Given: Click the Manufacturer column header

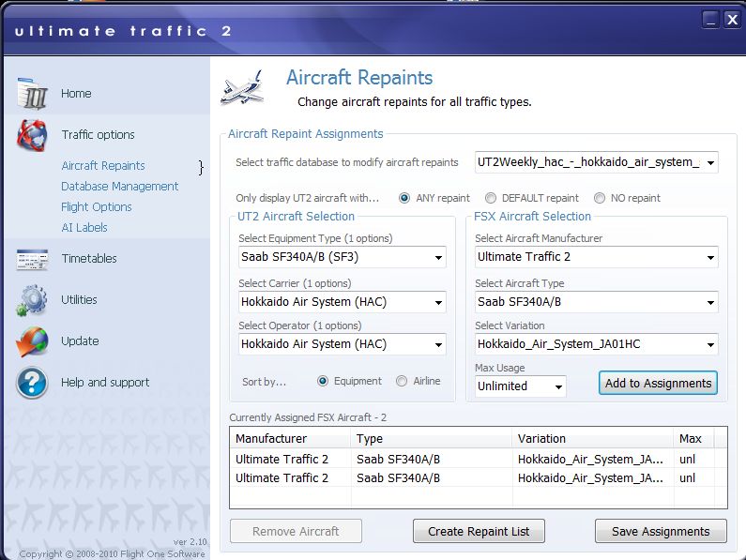Looking at the screenshot, I should 291,438.
